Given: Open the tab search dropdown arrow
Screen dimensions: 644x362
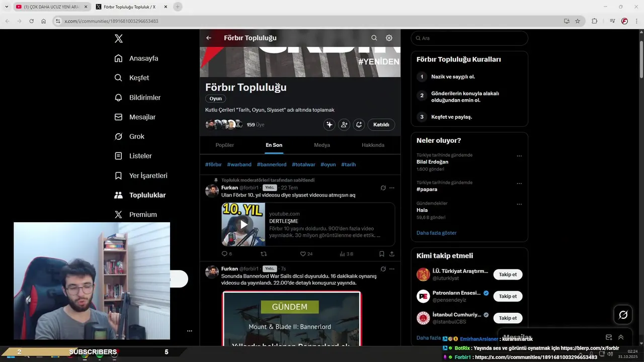Looking at the screenshot, I should pos(7,7).
